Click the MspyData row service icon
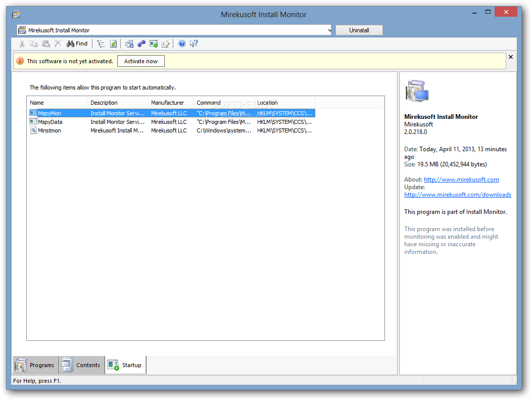Viewport: 532px width, 400px height. [33, 121]
